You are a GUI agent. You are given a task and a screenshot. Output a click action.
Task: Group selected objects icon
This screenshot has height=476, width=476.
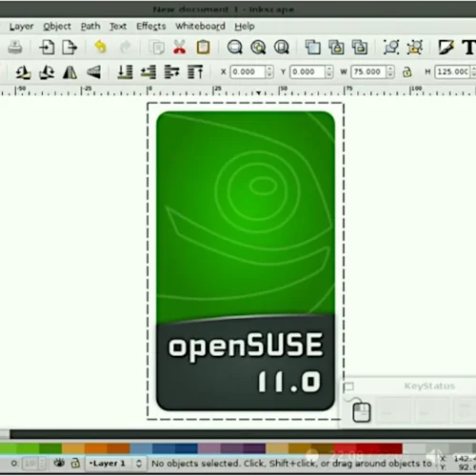[x=391, y=48]
